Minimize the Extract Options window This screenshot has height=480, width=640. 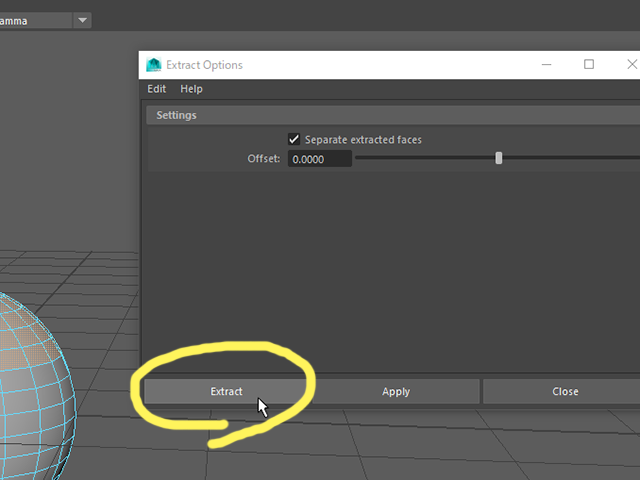pyautogui.click(x=546, y=64)
